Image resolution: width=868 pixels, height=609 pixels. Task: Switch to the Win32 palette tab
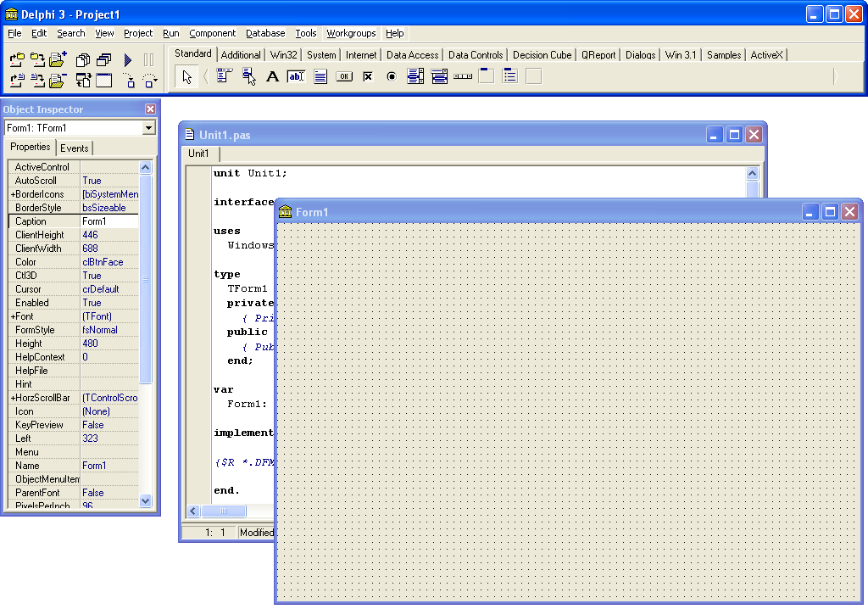(283, 55)
